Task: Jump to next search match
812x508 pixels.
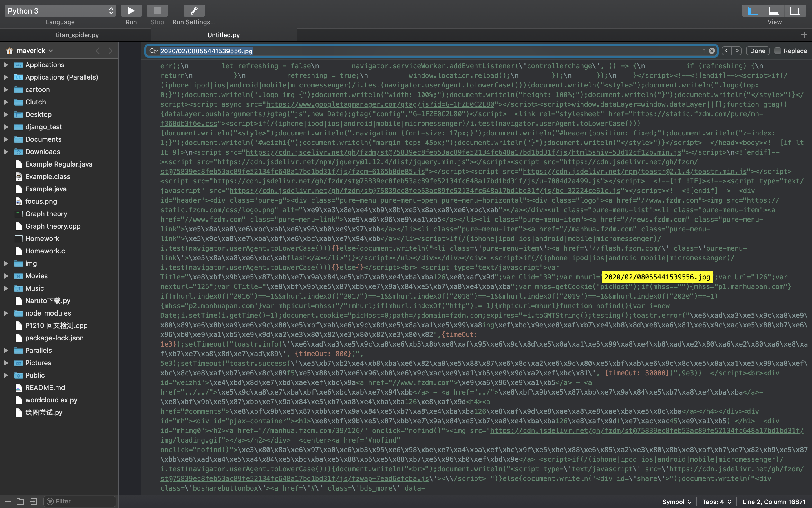Action: [736, 51]
